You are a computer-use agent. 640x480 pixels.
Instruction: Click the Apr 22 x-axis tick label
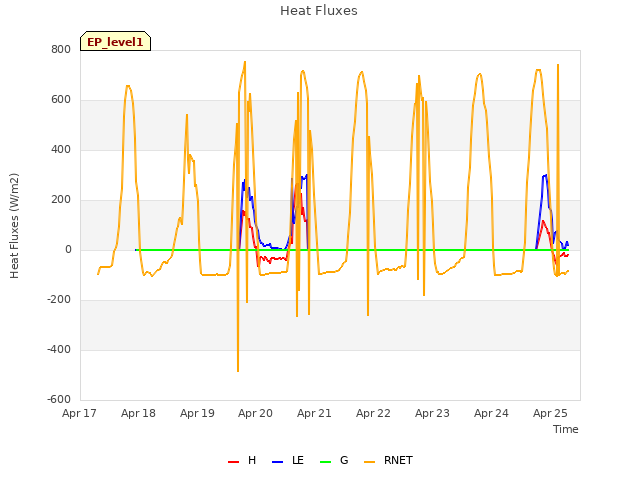pos(373,413)
